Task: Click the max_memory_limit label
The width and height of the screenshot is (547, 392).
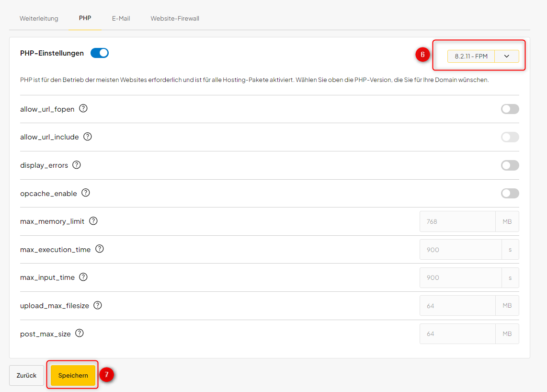Action: [x=52, y=222]
